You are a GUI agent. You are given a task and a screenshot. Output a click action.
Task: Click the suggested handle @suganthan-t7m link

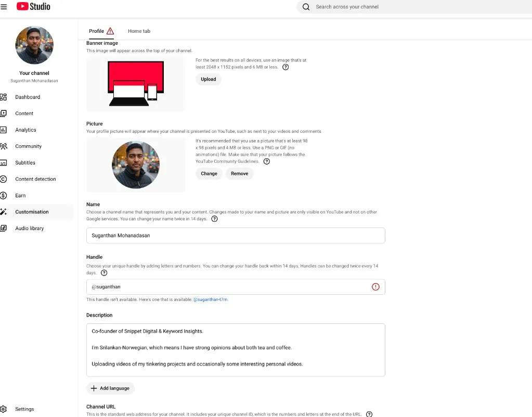pos(211,300)
